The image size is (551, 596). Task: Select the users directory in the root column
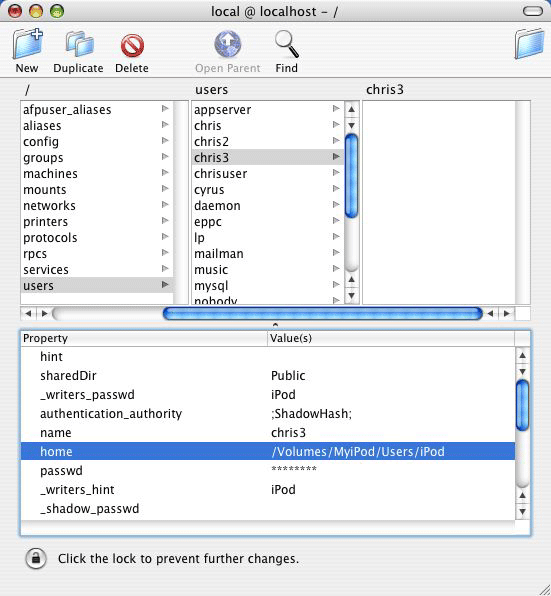click(x=97, y=285)
